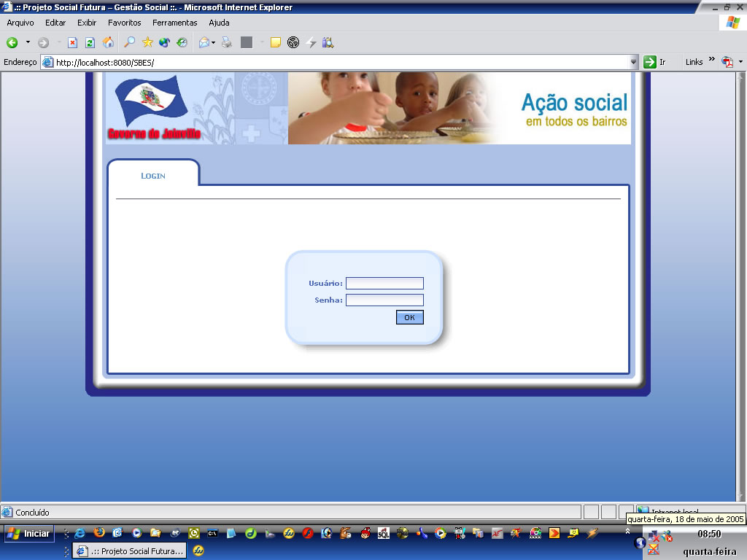Launch Internet Explorer from quick launch
747x560 pixels.
click(80, 533)
